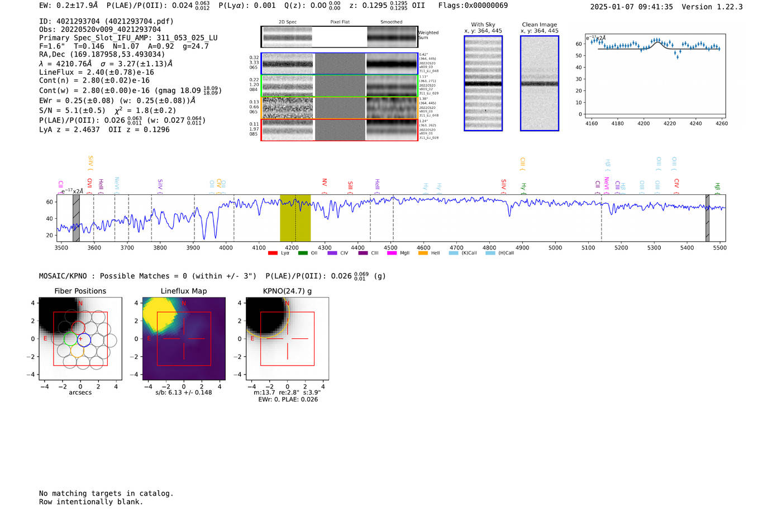The image size is (782, 532).
Task: Click the Primary Spec_Slot_IFU_AMP: 311_053_025_LU text
Action: [x=128, y=38]
